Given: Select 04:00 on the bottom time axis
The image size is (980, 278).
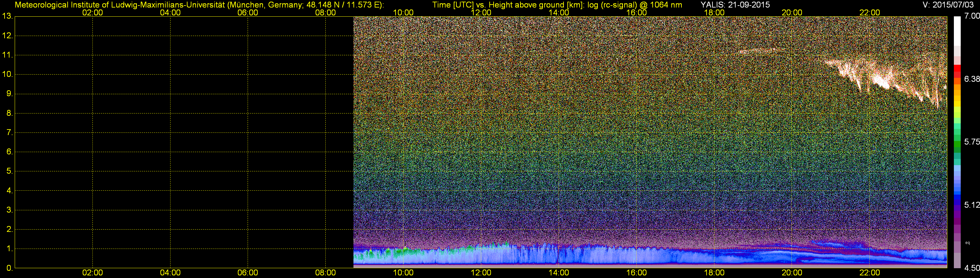Looking at the screenshot, I should [170, 273].
